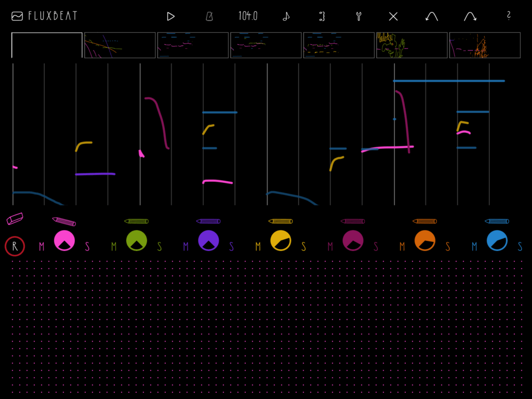Open the question mark help
532x399 pixels.
pos(509,16)
